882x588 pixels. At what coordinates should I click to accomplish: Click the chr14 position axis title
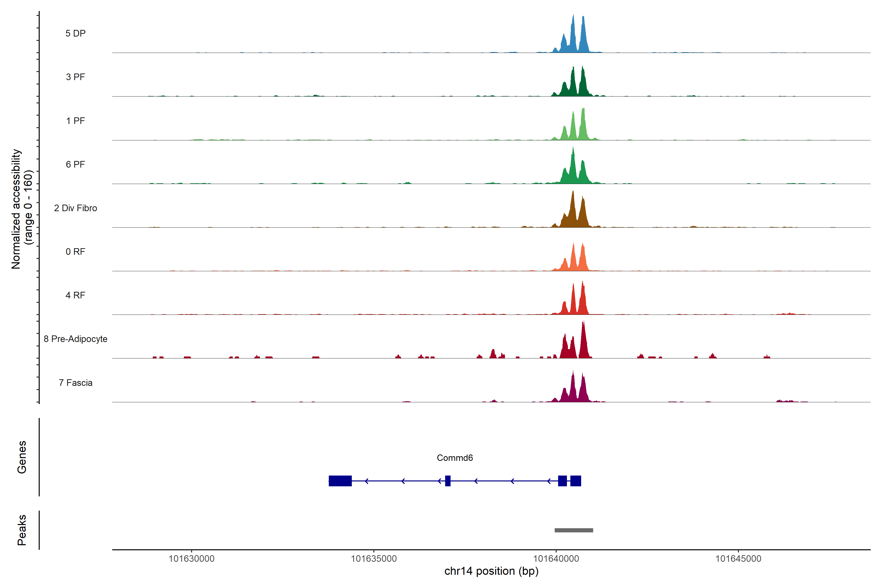(491, 571)
